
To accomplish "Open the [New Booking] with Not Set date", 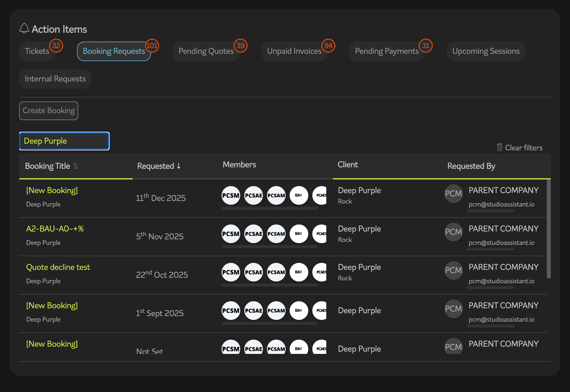I will point(52,344).
